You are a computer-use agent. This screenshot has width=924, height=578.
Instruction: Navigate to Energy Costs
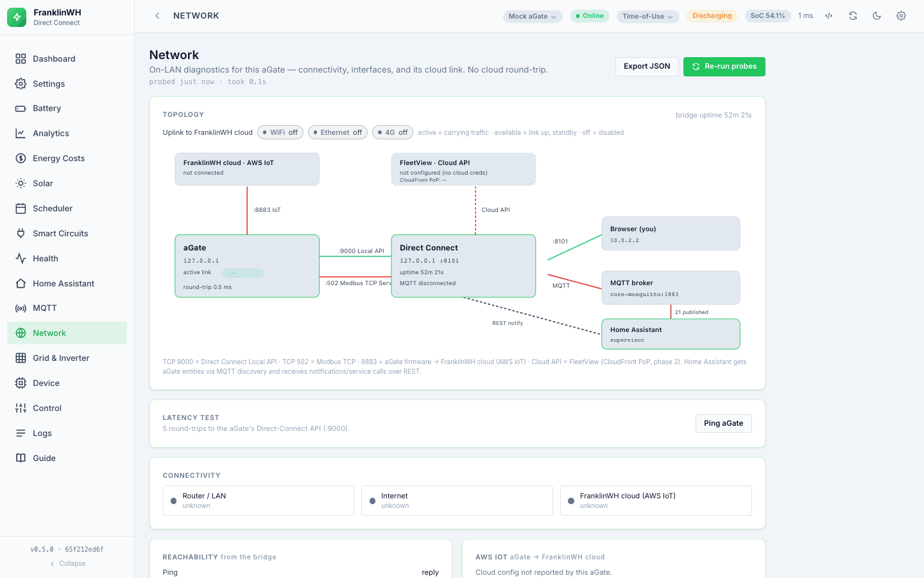(67, 159)
